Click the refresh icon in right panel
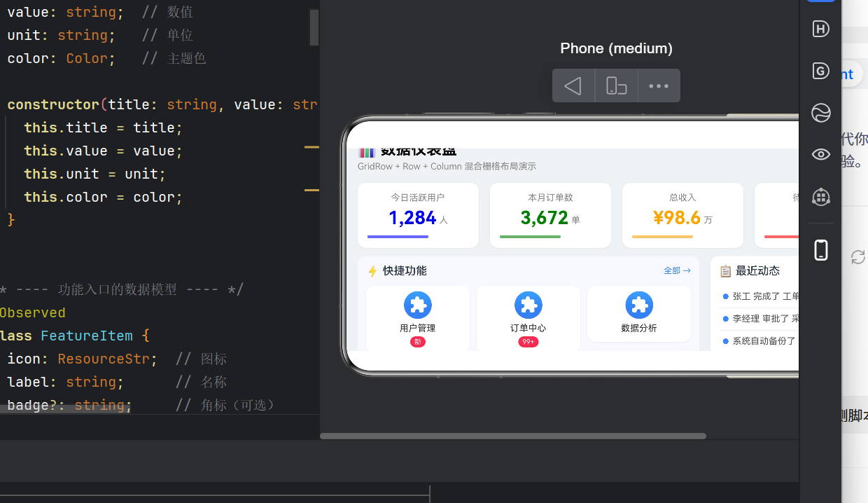The height and width of the screenshot is (503, 868). pos(858,257)
